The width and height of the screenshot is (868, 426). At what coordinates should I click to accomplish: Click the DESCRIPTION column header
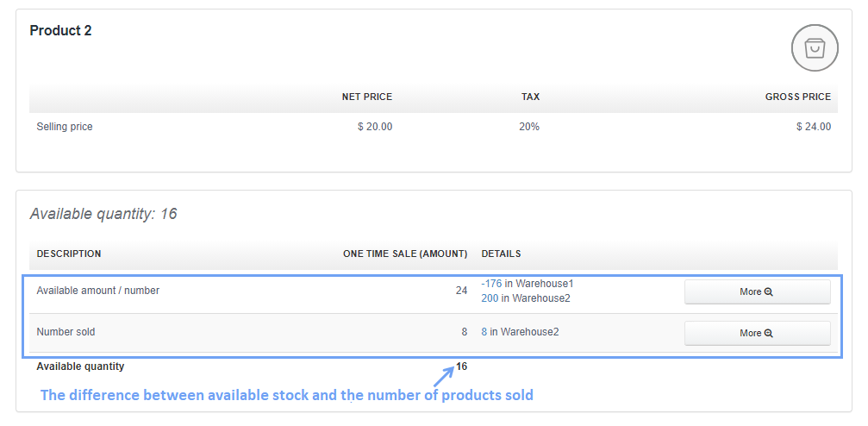click(x=69, y=254)
